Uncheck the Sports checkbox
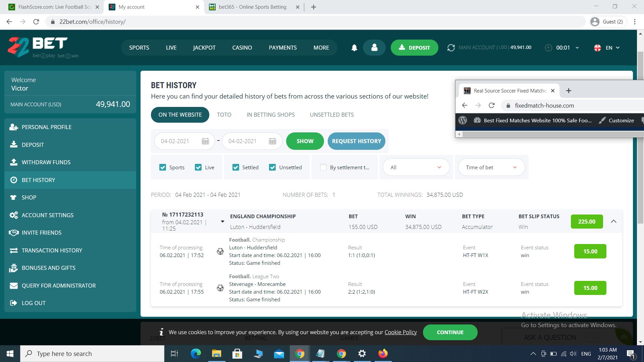Viewport: 644px width, 362px height. 163,167
